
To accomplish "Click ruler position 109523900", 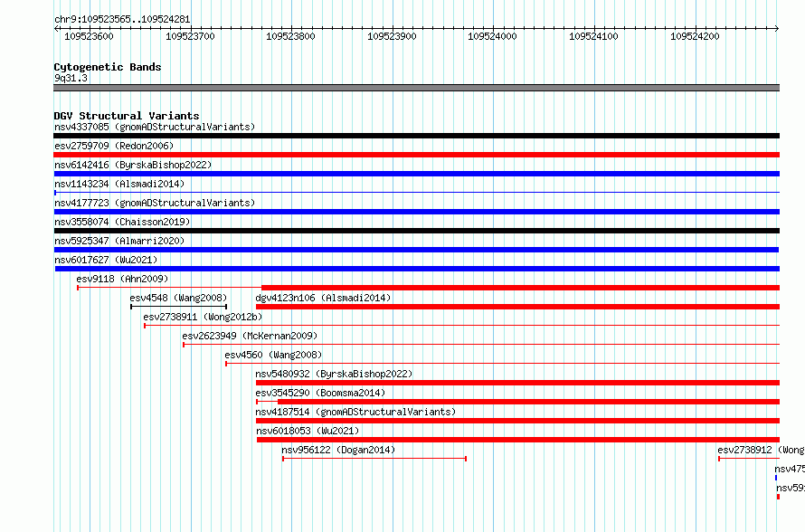I will (x=392, y=36).
